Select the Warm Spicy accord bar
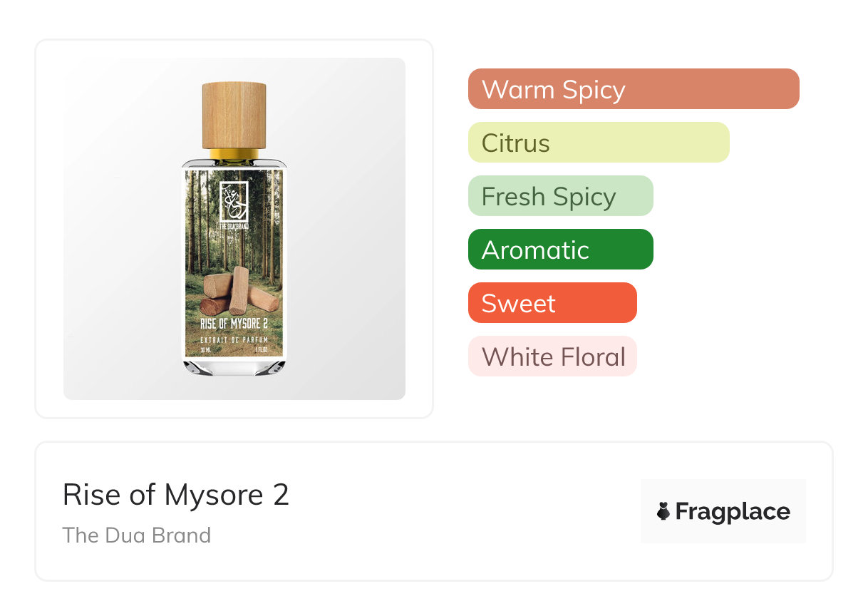868x616 pixels. (633, 89)
